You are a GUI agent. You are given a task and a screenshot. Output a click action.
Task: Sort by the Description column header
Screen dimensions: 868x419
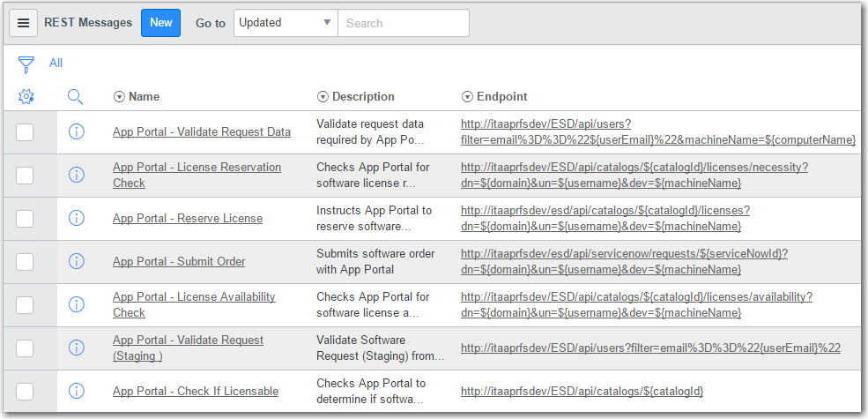click(363, 96)
